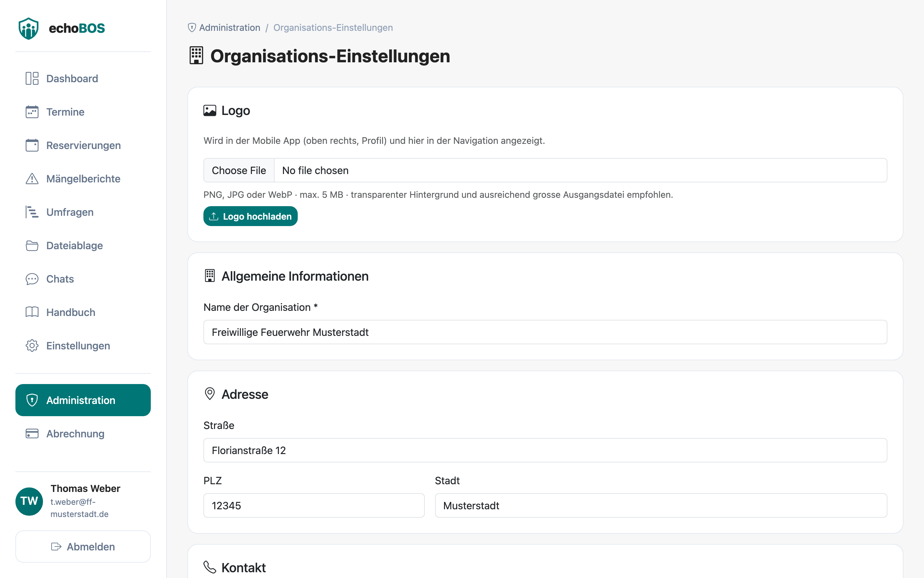Click the building icon beside page title
The image size is (924, 578).
point(196,56)
